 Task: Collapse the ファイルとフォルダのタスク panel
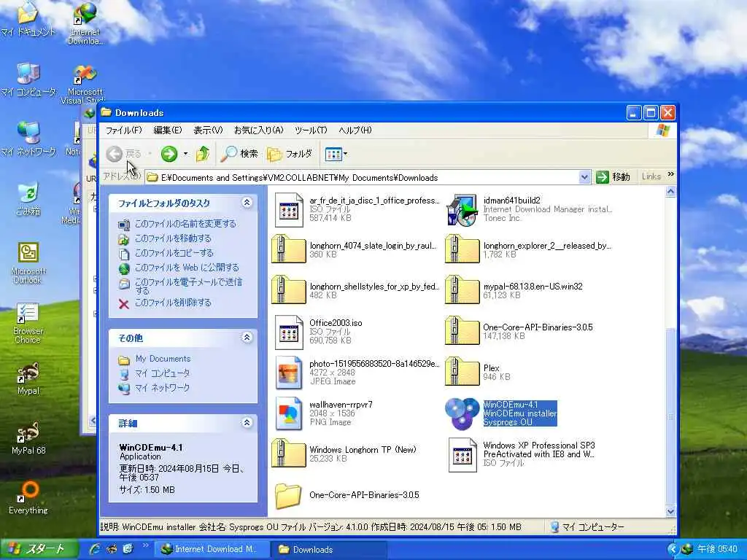(247, 203)
